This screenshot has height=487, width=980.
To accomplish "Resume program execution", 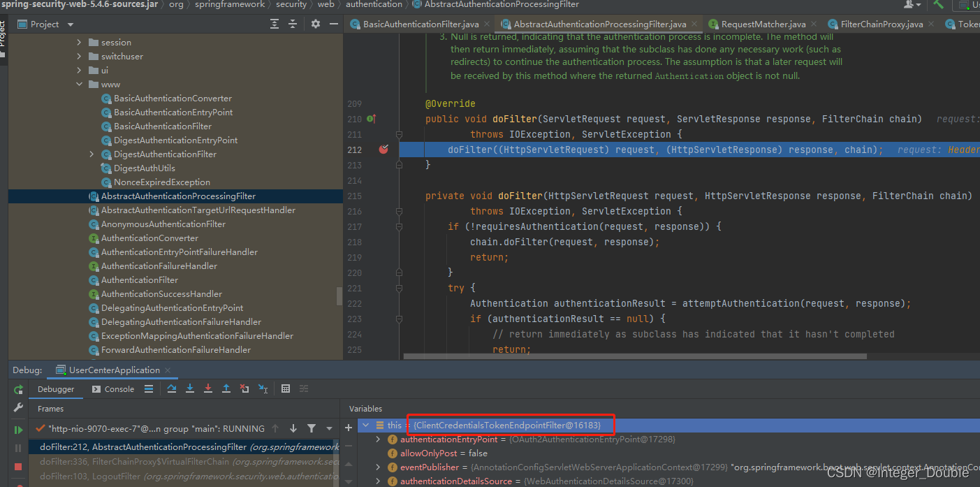I will click(x=19, y=430).
